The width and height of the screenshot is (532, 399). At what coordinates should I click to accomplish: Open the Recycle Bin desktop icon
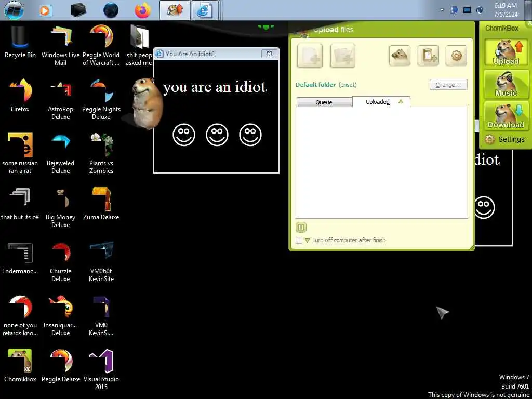point(20,43)
